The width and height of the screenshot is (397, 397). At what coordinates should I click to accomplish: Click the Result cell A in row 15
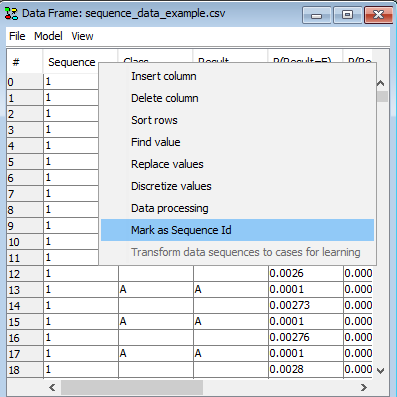pos(231,321)
